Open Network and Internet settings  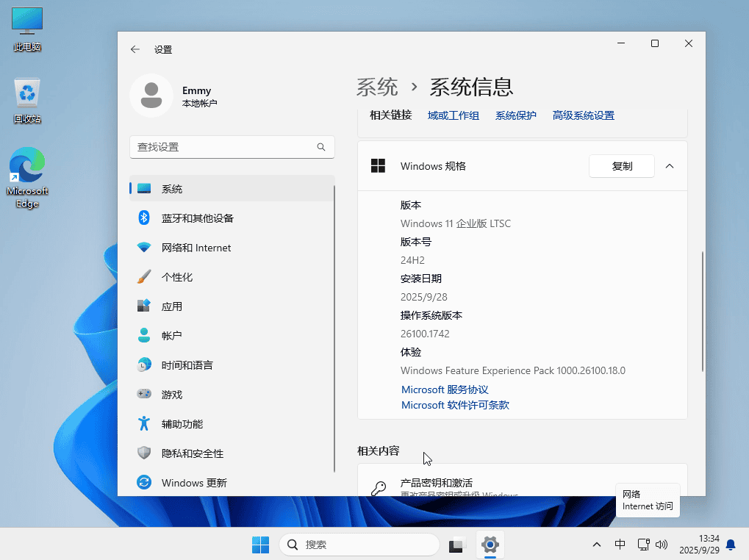[x=196, y=248]
